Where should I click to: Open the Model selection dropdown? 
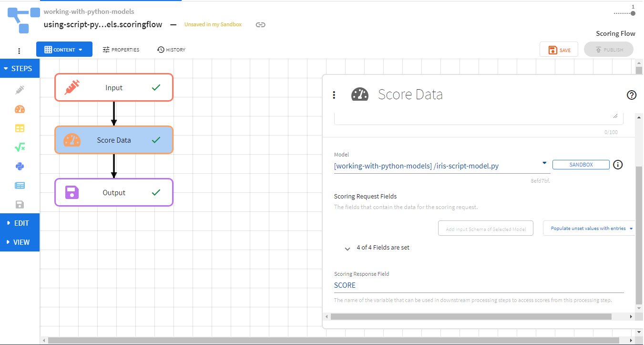[544, 163]
